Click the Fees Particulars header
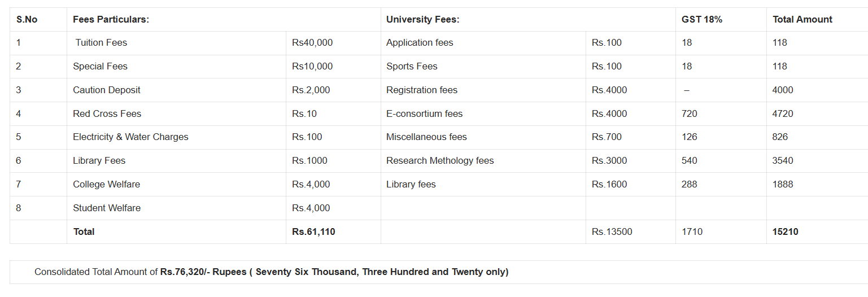Screen dimensions: 868x297 click(x=111, y=20)
